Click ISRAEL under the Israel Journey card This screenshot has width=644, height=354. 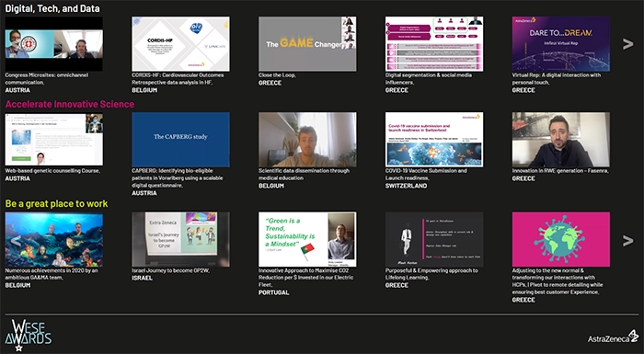coord(142,278)
